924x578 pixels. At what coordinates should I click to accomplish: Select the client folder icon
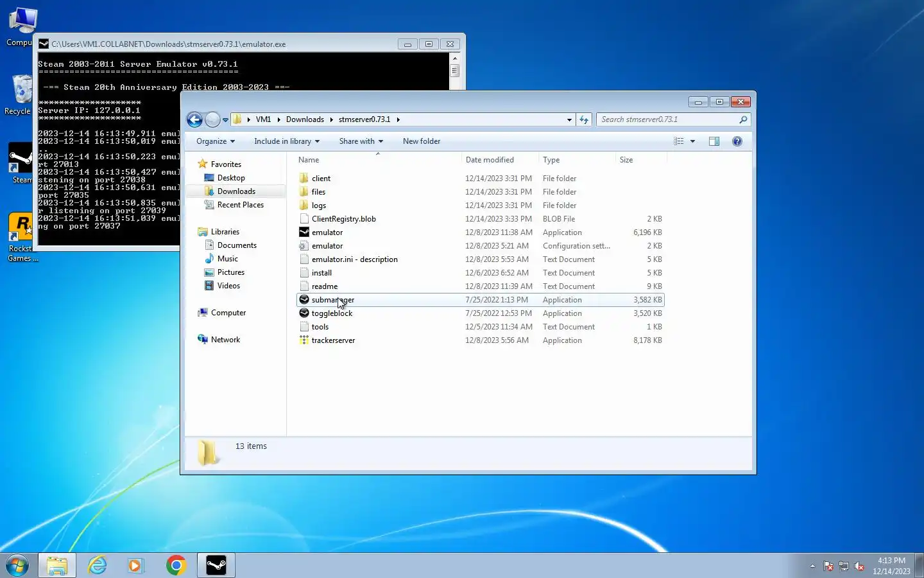[304, 179]
